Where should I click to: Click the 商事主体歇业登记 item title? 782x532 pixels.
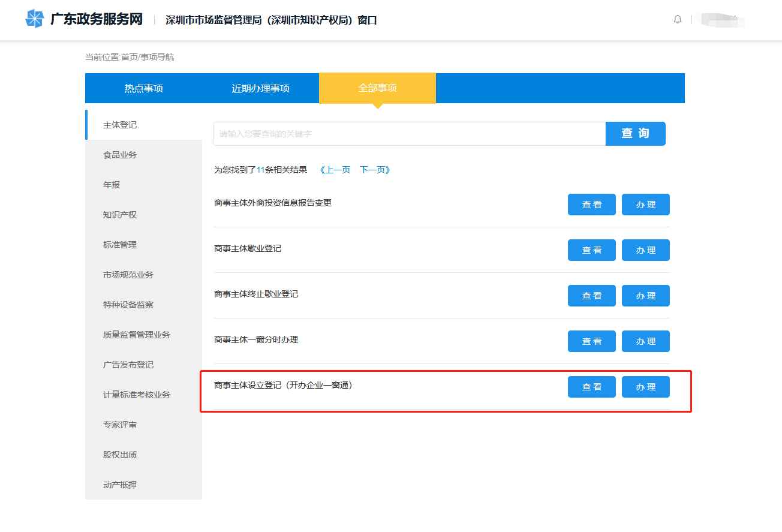(x=248, y=248)
